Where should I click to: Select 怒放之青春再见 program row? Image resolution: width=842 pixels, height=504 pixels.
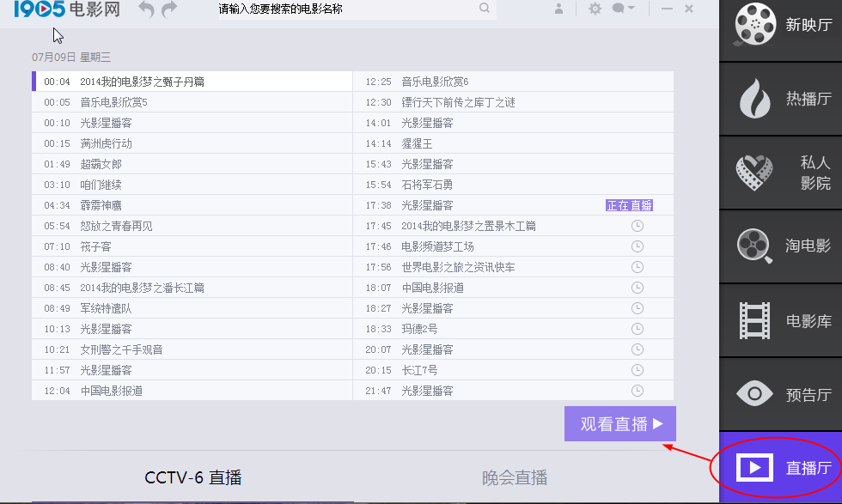(x=192, y=226)
